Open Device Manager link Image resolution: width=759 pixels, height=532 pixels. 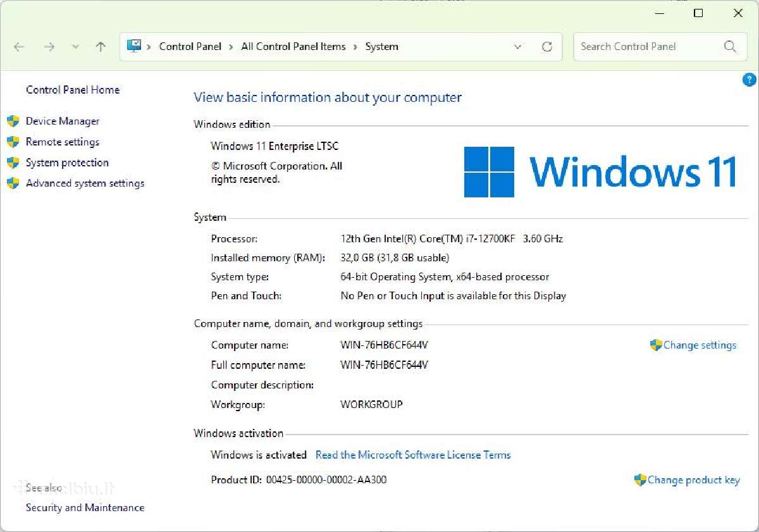(x=63, y=121)
